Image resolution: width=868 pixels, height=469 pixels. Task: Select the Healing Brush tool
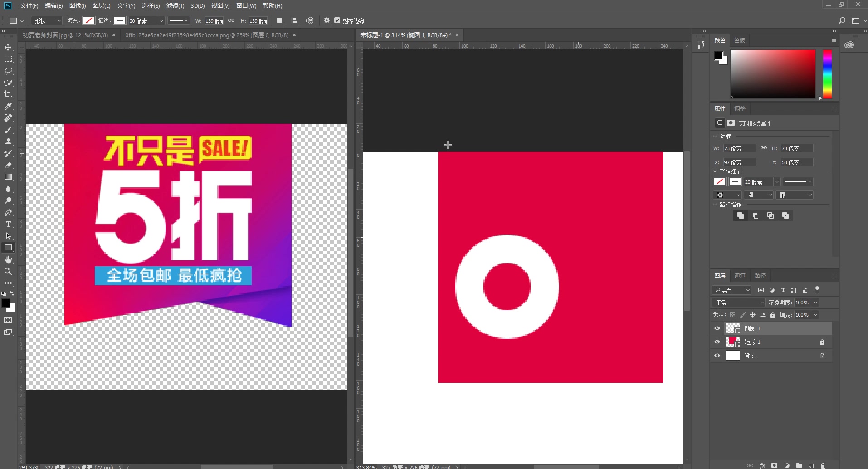(x=8, y=118)
